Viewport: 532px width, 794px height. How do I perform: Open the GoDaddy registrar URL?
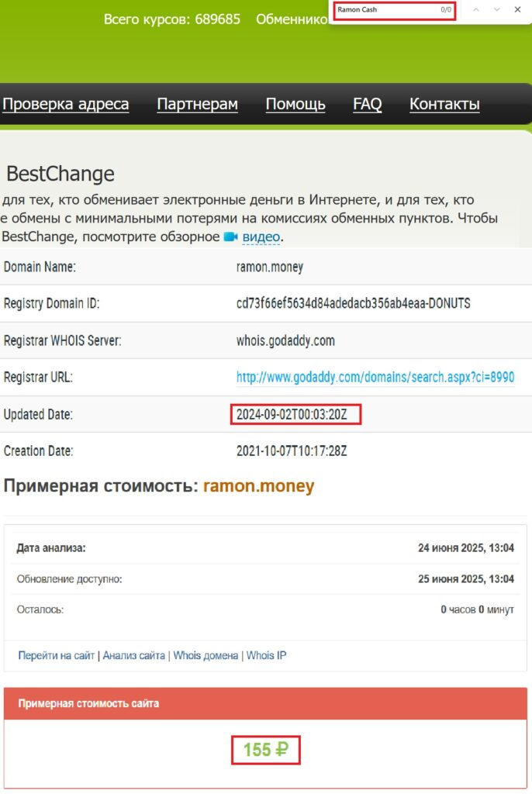pos(375,378)
